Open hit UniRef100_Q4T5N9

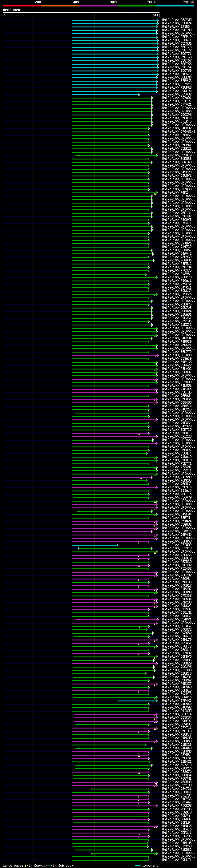point(177,477)
